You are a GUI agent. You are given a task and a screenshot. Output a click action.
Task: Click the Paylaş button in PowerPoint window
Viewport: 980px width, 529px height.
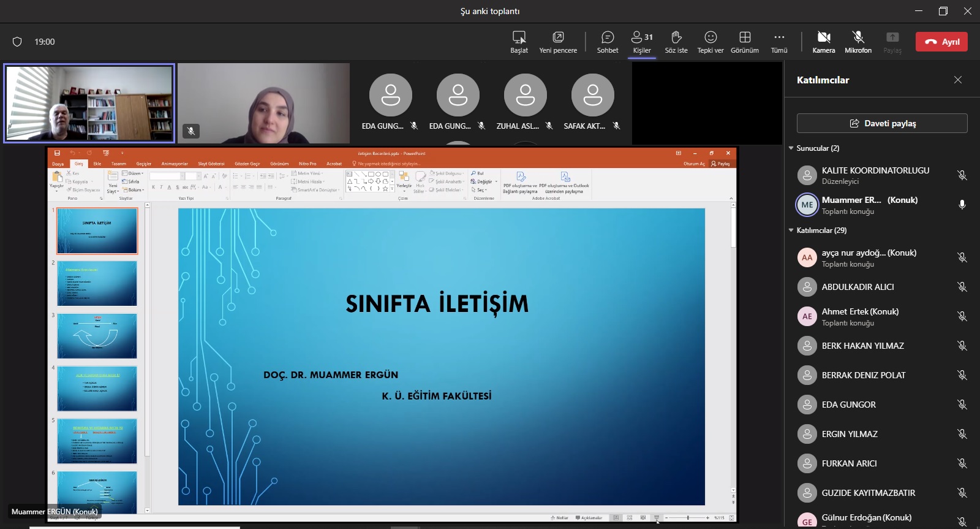click(x=721, y=164)
